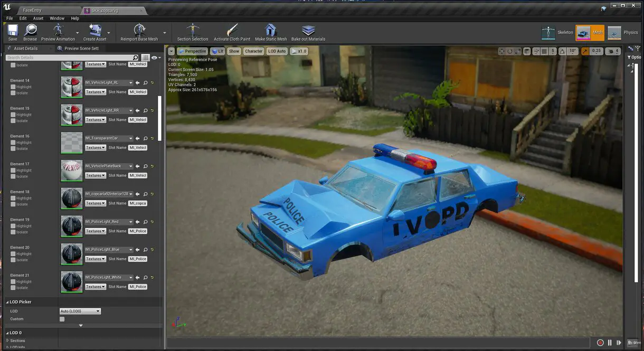Enable Isolate for Element 16
This screenshot has width=644, height=351.
[x=13, y=148]
